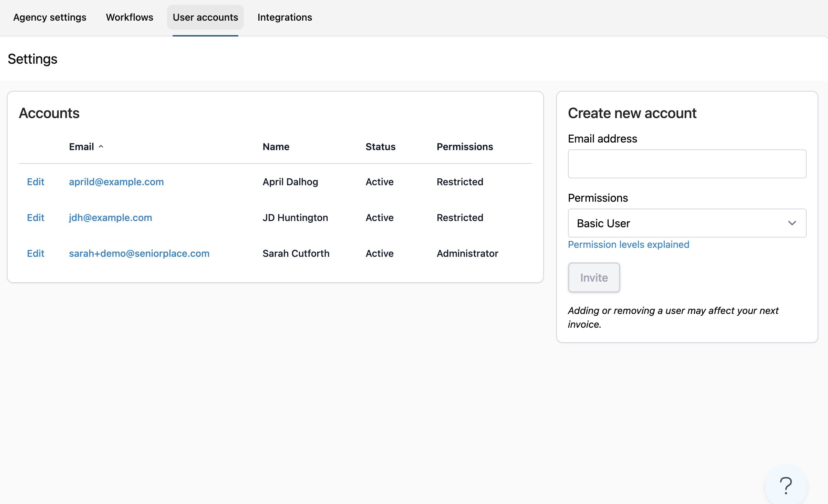Open aprild@example.com email link
The image size is (828, 504).
coord(116,182)
